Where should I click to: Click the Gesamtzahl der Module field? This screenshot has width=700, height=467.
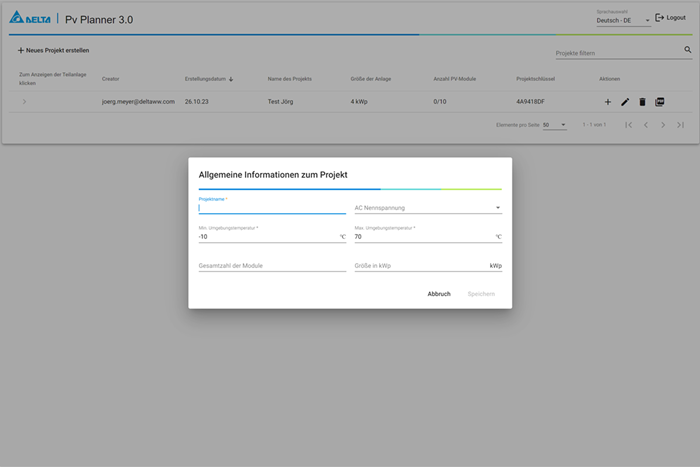pos(271,266)
